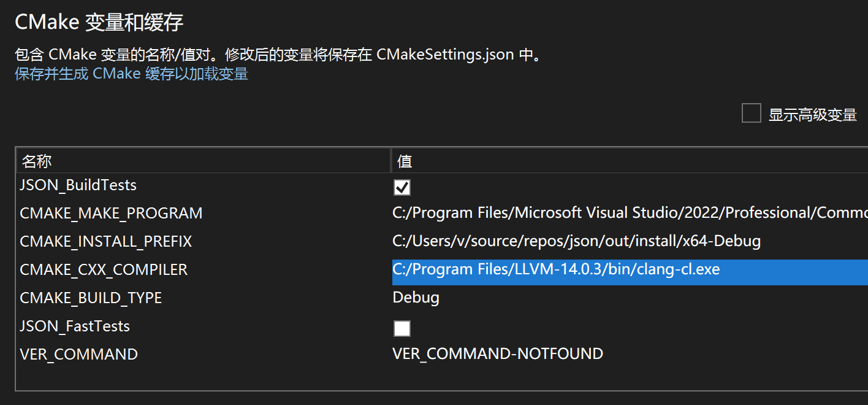Screen dimensions: 868x405
Task: Check the JSON_BuildTests checkbox
Action: click(x=402, y=187)
